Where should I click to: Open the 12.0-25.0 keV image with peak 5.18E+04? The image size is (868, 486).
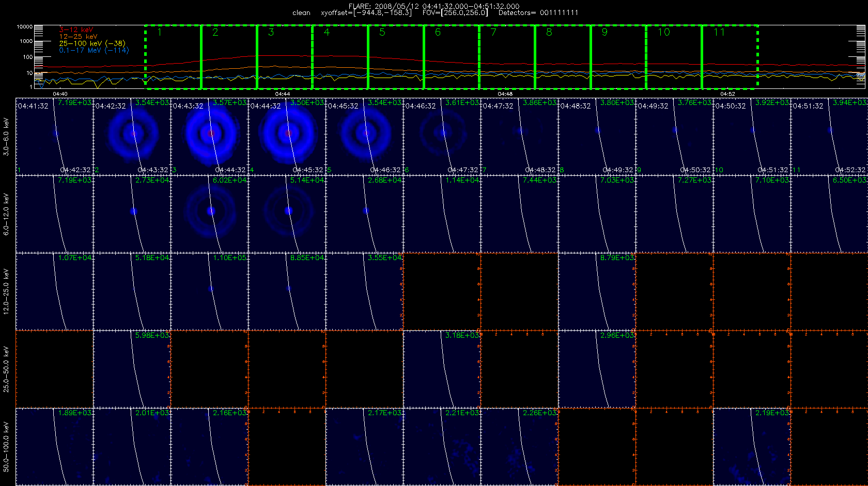tap(132, 292)
